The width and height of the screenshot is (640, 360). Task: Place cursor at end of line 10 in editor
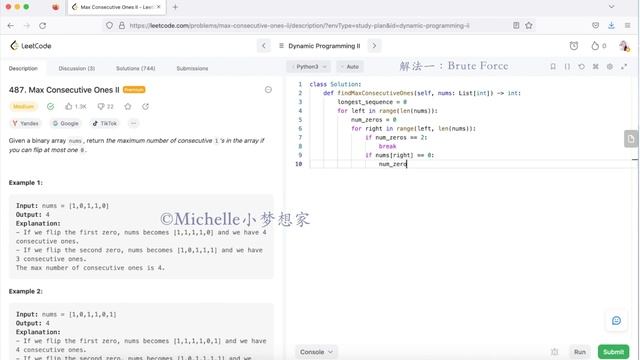coord(407,164)
